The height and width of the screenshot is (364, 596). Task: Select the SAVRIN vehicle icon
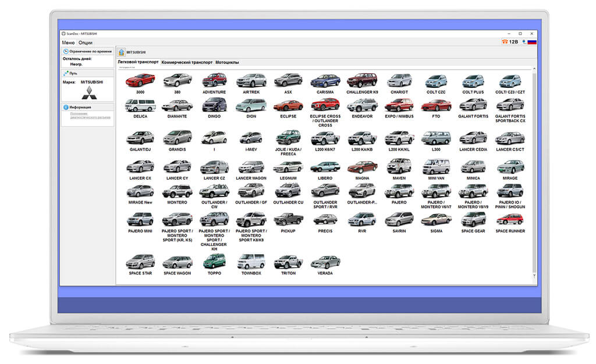[x=399, y=219]
